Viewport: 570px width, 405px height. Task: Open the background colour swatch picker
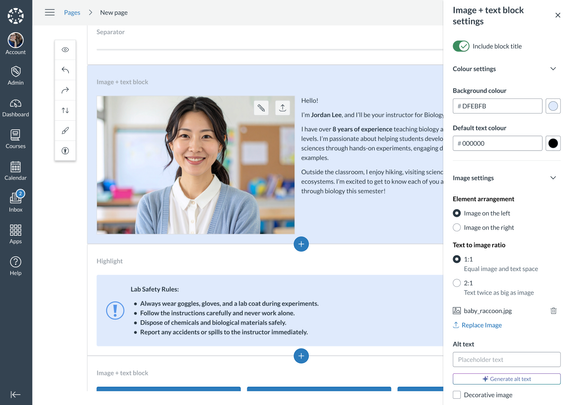(553, 106)
